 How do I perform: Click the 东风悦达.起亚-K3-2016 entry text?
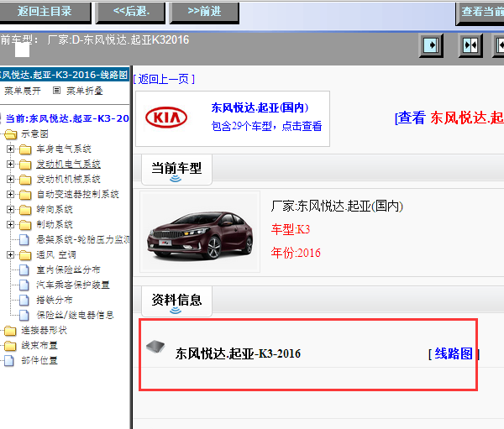point(238,353)
